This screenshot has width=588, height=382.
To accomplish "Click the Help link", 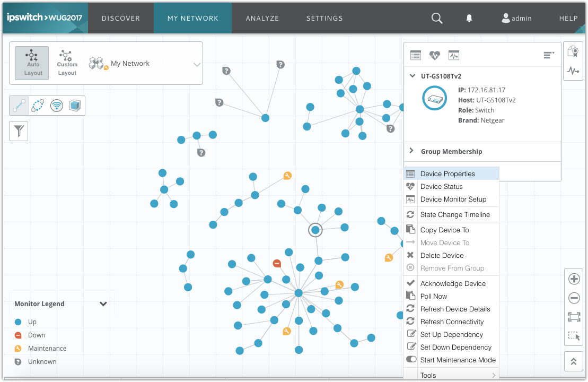I will click(568, 18).
